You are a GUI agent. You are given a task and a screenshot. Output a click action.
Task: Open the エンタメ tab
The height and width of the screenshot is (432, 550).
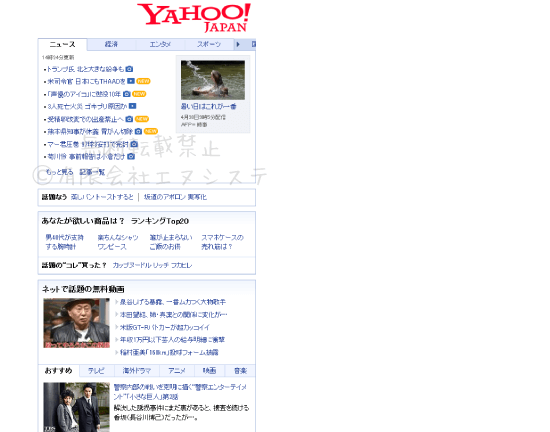pos(160,44)
